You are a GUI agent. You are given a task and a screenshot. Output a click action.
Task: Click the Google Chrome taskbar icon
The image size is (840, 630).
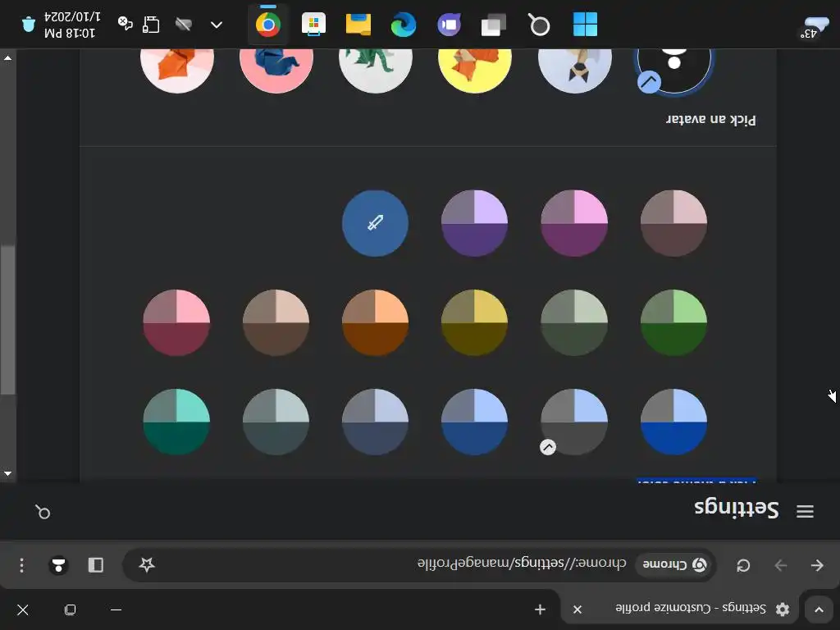pos(268,25)
